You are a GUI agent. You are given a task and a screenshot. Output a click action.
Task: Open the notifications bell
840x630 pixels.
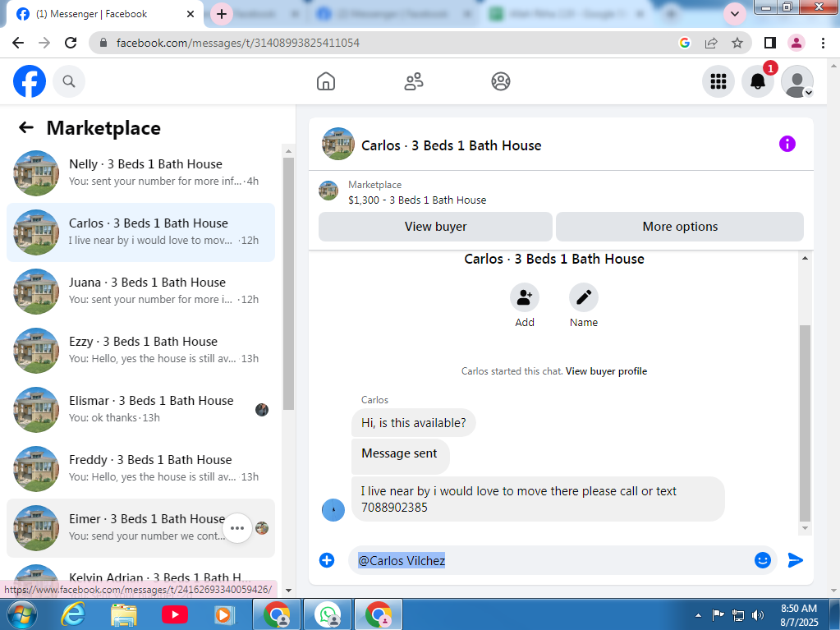pyautogui.click(x=758, y=81)
